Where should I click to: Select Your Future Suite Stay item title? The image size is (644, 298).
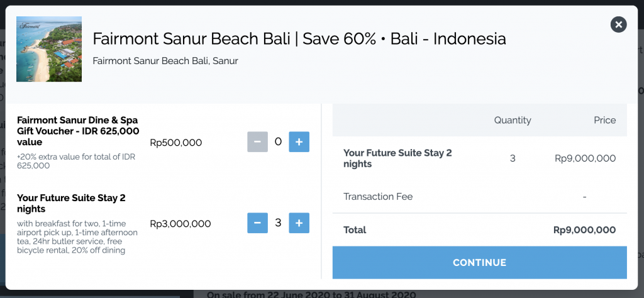pyautogui.click(x=72, y=203)
